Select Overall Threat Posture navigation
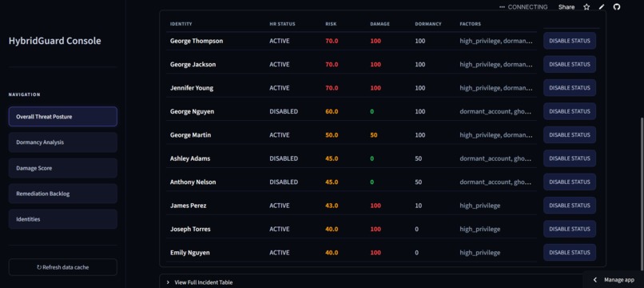 click(63, 117)
